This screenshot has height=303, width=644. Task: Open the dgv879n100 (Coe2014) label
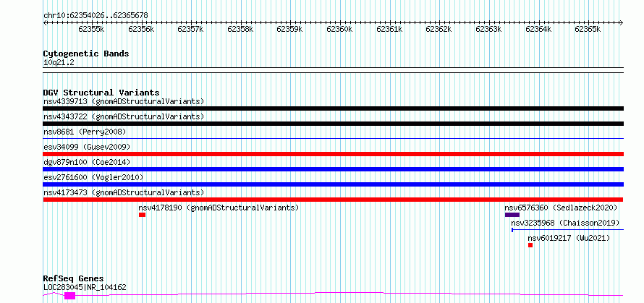coord(87,162)
